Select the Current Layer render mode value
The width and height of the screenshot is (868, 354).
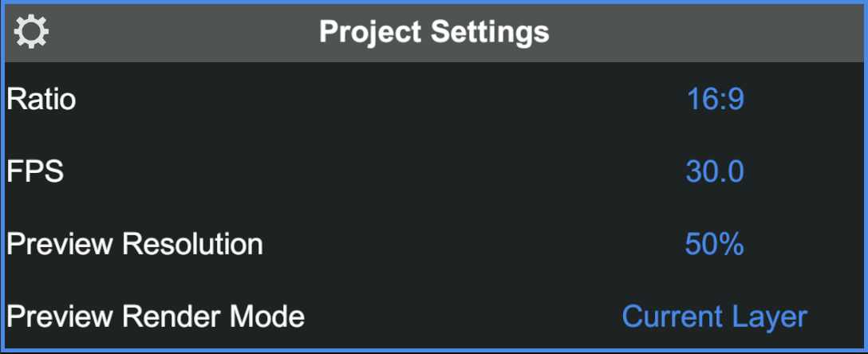click(715, 317)
